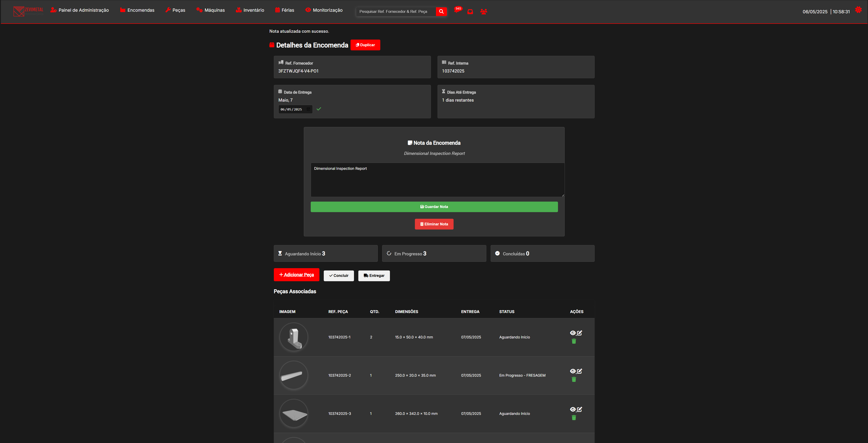868x443 pixels.
Task: Open the Inventário menu
Action: [x=250, y=10]
